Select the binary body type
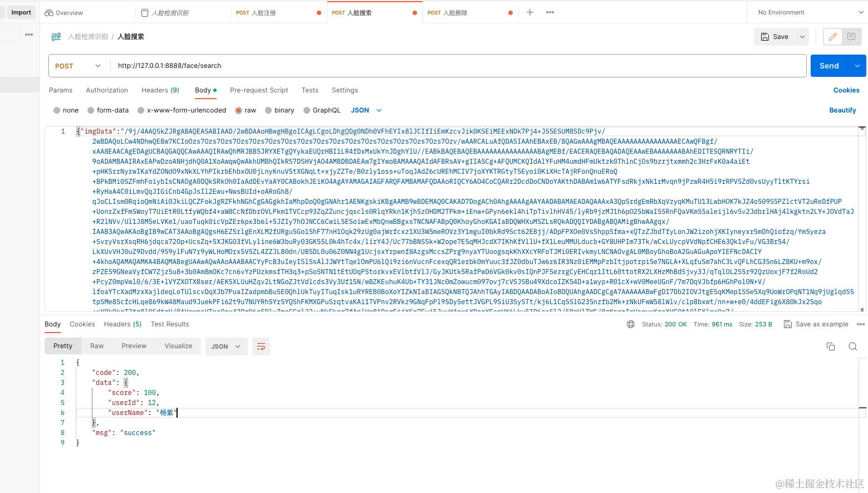 [279, 110]
